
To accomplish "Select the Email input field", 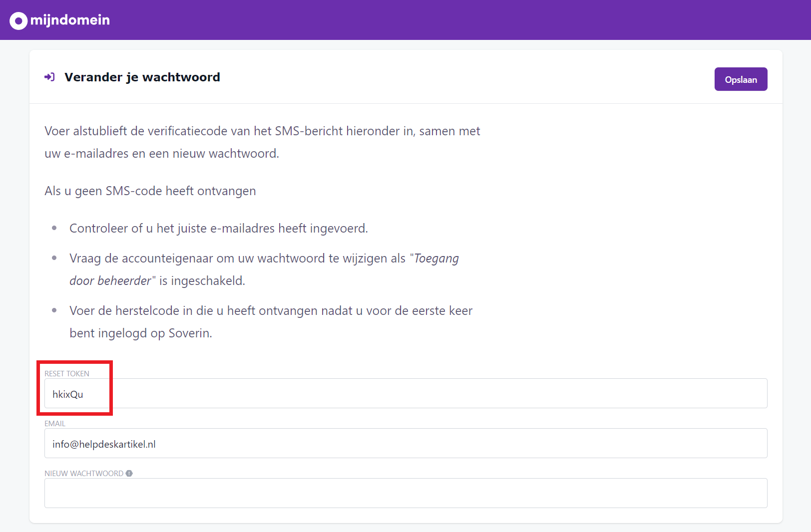I will [405, 443].
